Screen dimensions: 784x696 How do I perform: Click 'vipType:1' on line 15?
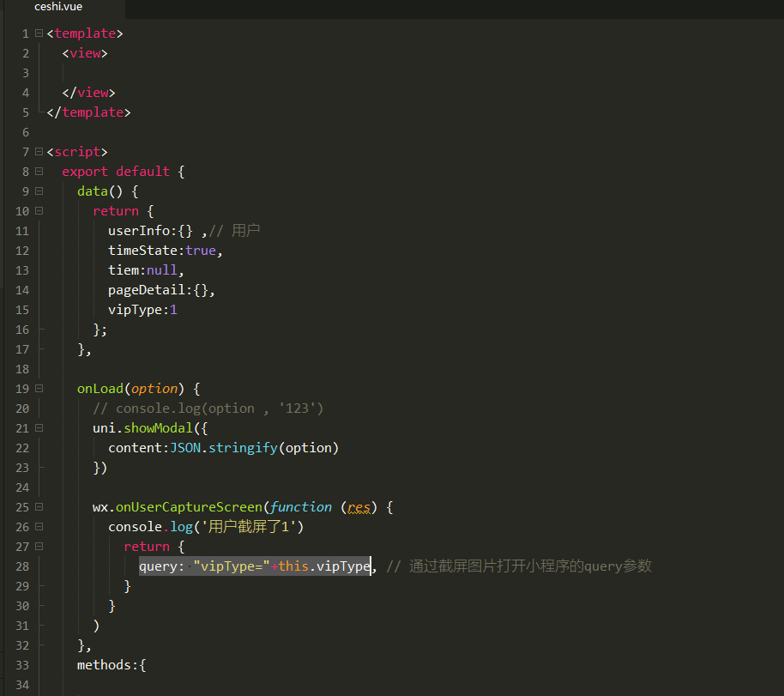(142, 310)
